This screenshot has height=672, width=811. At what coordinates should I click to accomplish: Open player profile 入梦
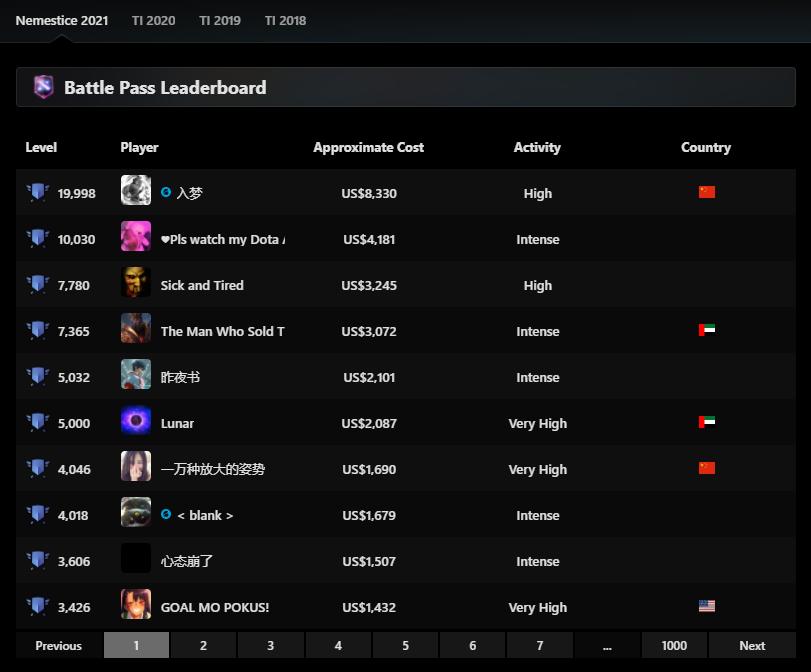point(189,193)
